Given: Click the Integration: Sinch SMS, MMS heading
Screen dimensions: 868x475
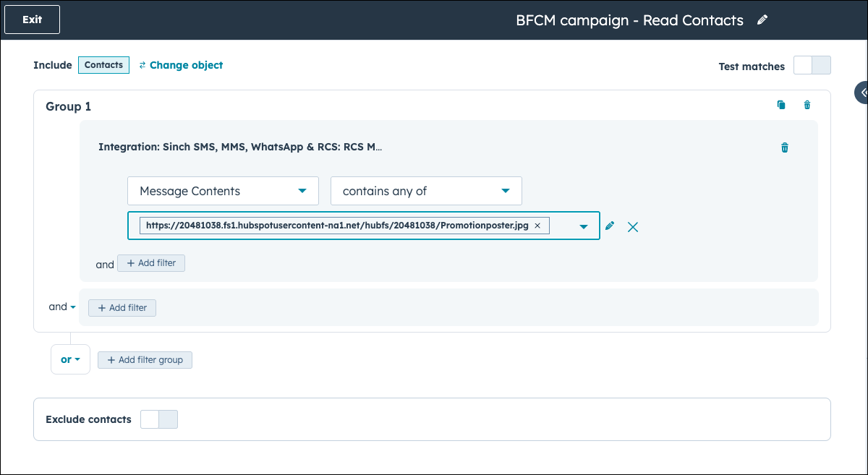Looking at the screenshot, I should coord(240,147).
